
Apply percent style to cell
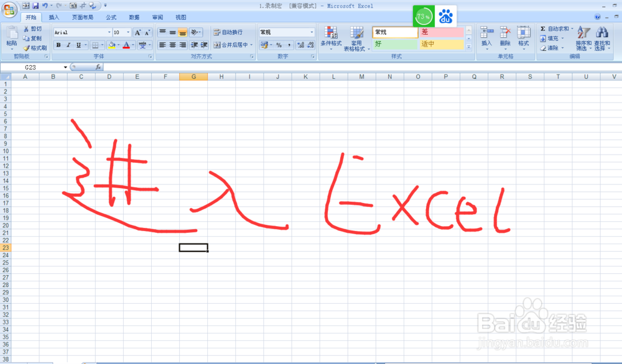pyautogui.click(x=279, y=45)
